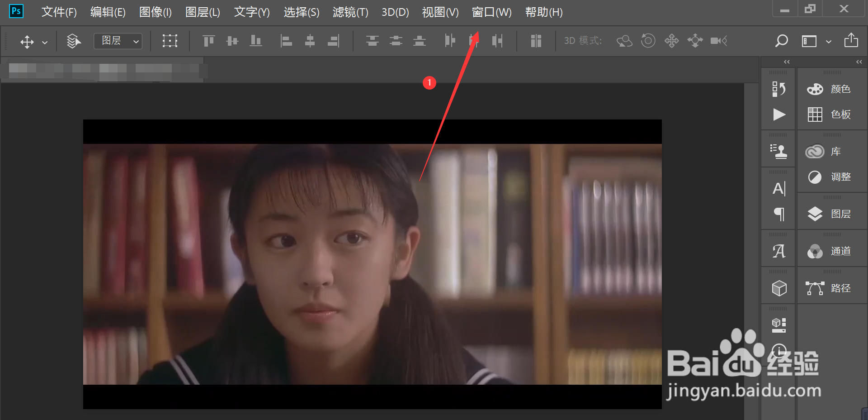Open the Paragraph panel icon

coord(778,214)
